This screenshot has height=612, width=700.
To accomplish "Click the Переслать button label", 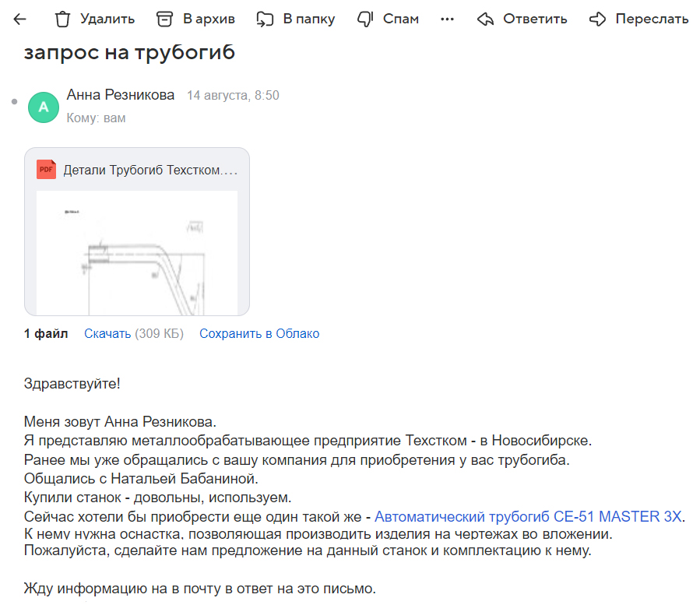I will pos(652,19).
